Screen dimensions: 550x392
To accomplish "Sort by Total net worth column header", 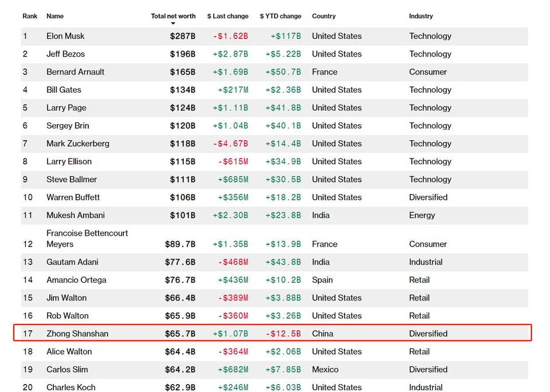I will pyautogui.click(x=173, y=16).
